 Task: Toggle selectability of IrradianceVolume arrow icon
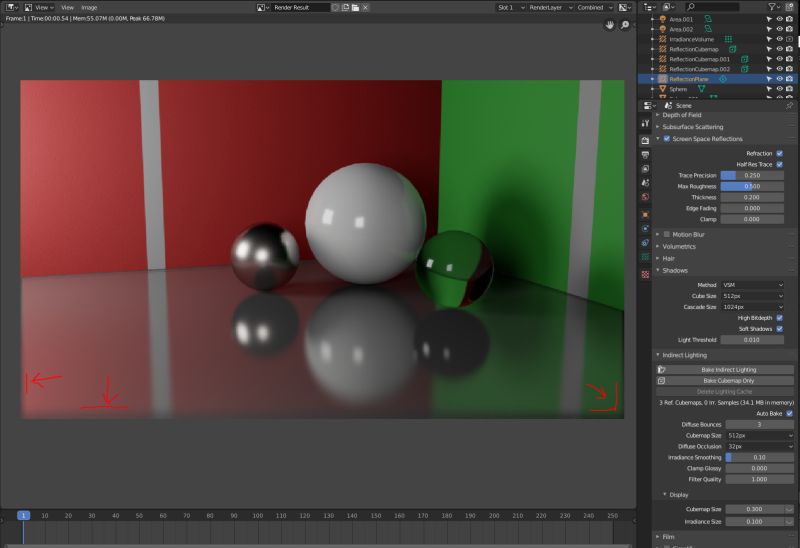coord(769,39)
